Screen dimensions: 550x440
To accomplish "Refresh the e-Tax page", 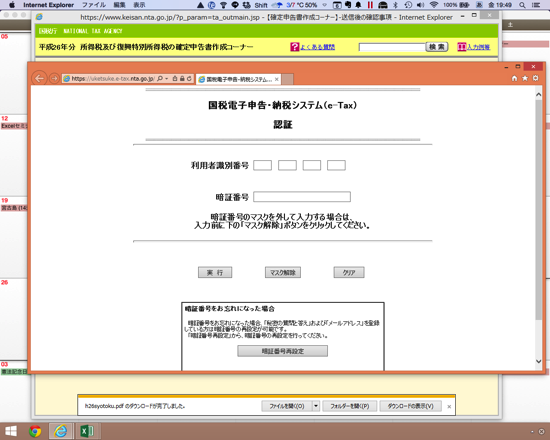I will tap(189, 79).
